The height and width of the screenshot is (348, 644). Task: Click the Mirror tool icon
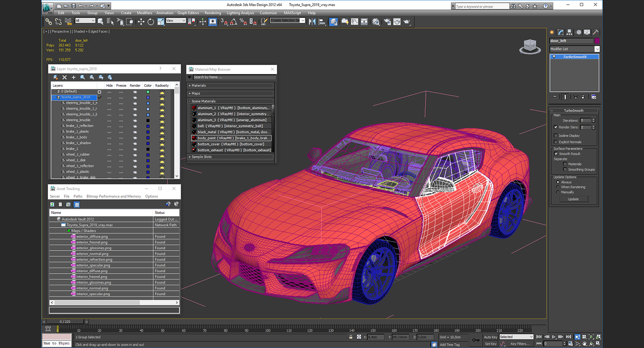(312, 21)
